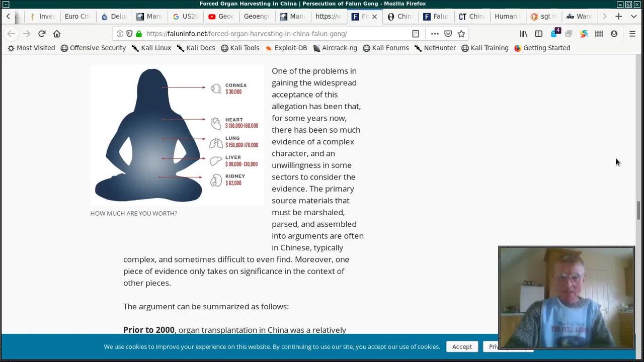The height and width of the screenshot is (362, 644).
Task: Open a new tab with plus button
Action: 619,16
